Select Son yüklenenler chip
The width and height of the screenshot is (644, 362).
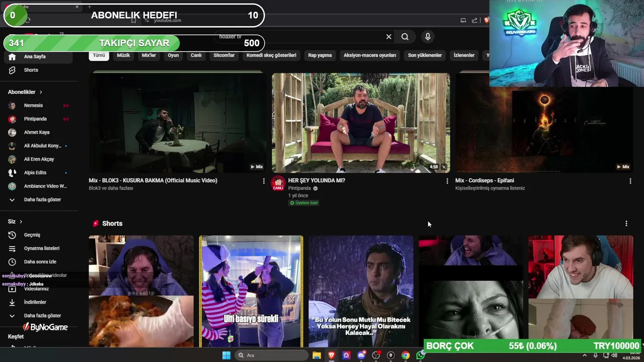(x=425, y=55)
